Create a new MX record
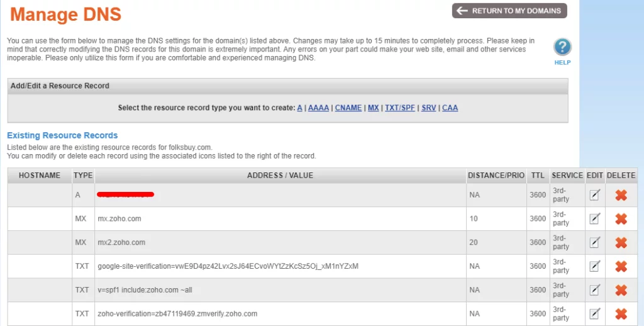 374,108
